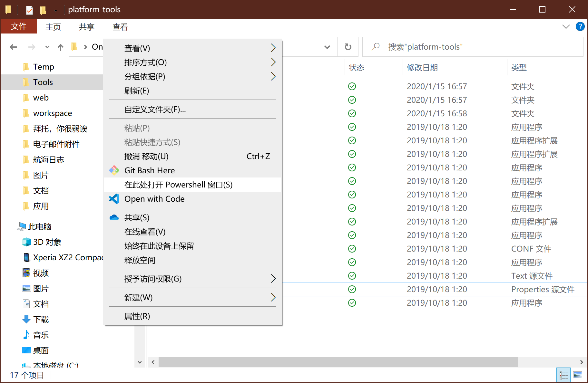Viewport: 588px width, 383px height.
Task: Open recent locations dropdown arrow
Action: point(47,47)
